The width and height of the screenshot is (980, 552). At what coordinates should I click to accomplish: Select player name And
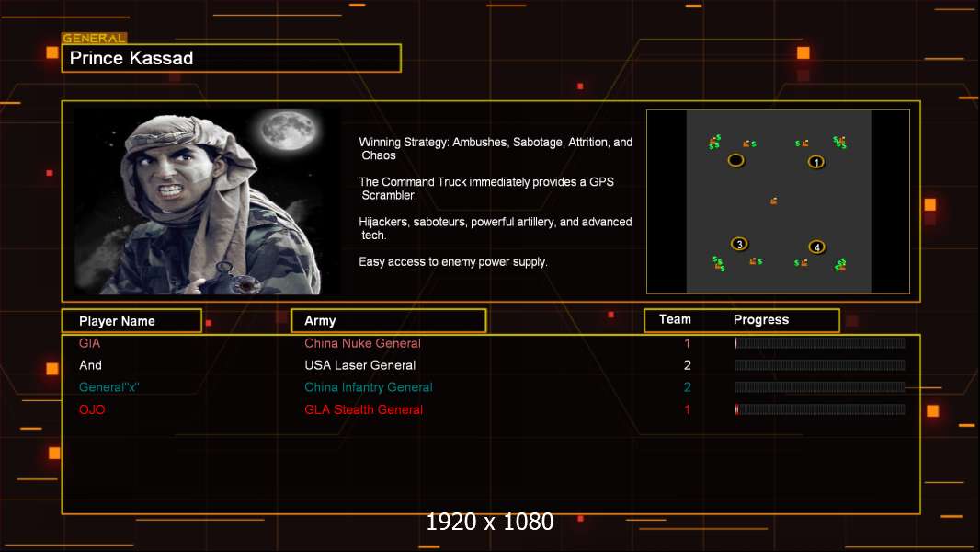(x=91, y=365)
